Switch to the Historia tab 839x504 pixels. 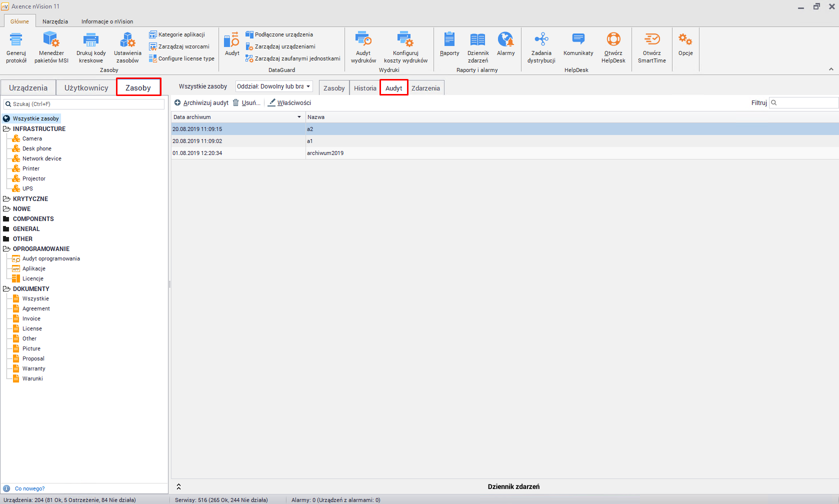(365, 88)
